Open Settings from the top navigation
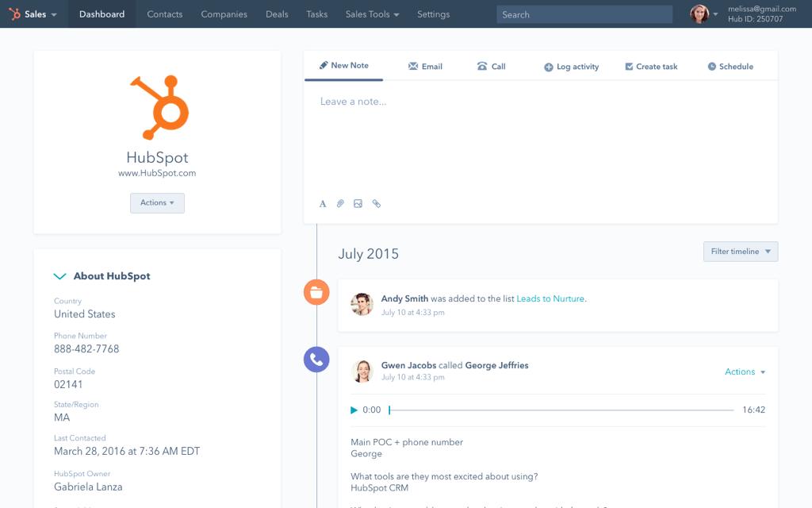The height and width of the screenshot is (508, 812). 433,14
